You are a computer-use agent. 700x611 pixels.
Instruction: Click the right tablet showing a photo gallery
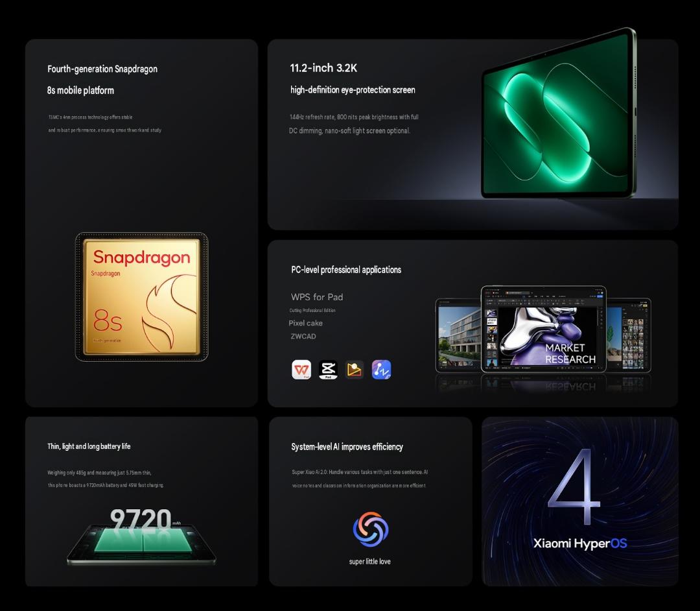(629, 335)
